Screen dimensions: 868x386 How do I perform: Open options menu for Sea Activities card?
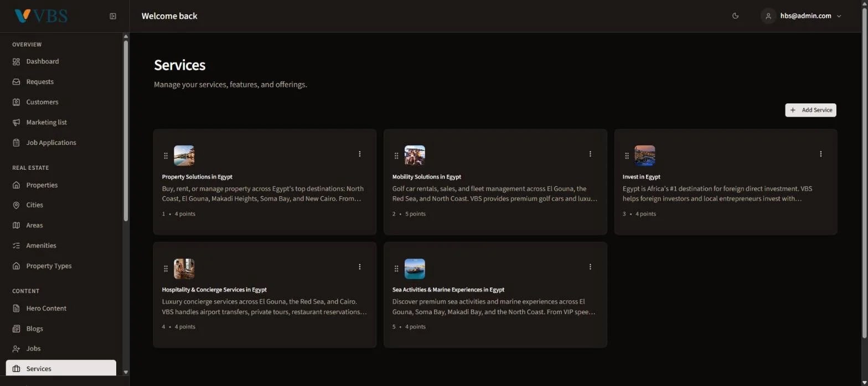pos(590,267)
